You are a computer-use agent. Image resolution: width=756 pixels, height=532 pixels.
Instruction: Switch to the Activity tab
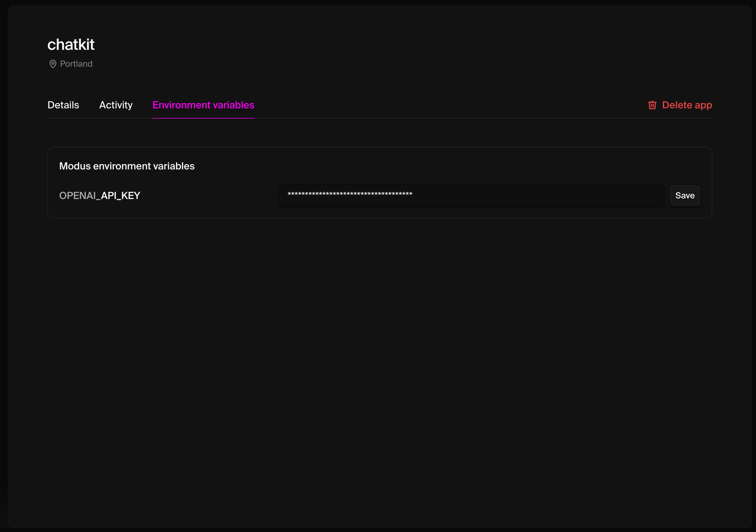click(115, 105)
